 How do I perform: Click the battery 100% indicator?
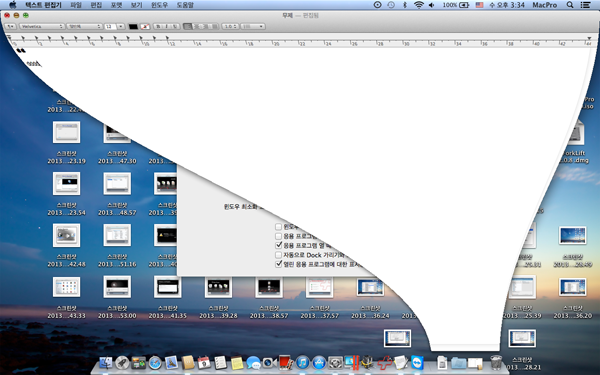456,5
